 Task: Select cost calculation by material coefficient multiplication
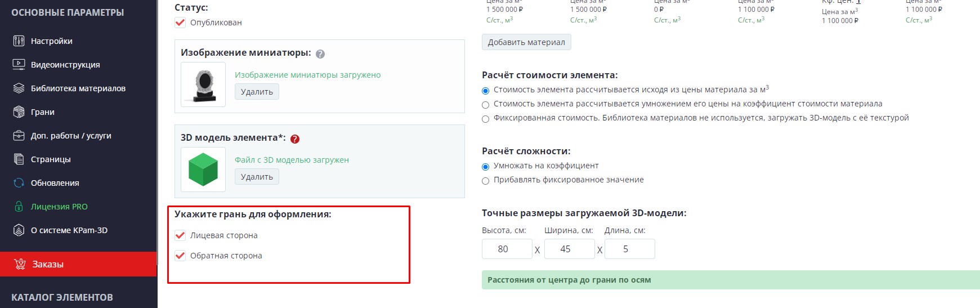485,104
